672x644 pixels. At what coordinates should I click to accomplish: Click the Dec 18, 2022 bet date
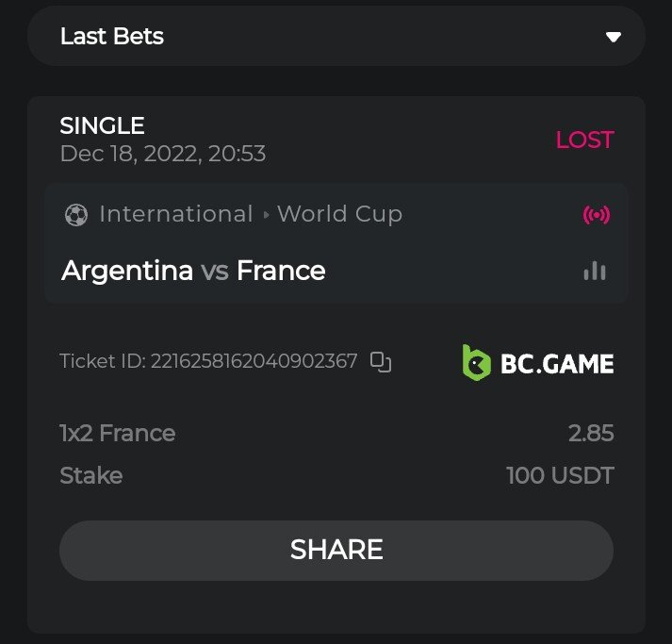(x=162, y=153)
